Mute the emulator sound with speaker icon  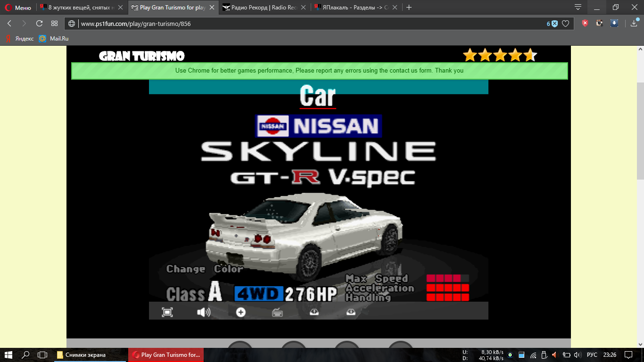(x=204, y=312)
